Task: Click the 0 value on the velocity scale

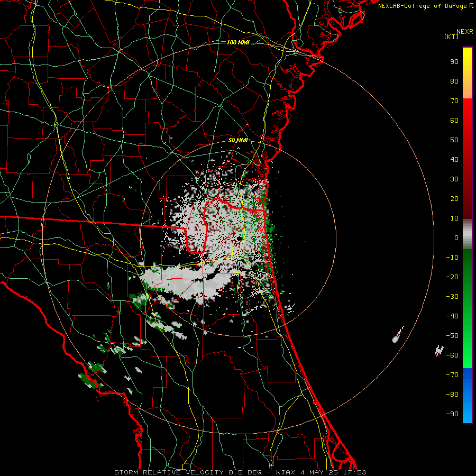Action: pos(456,238)
